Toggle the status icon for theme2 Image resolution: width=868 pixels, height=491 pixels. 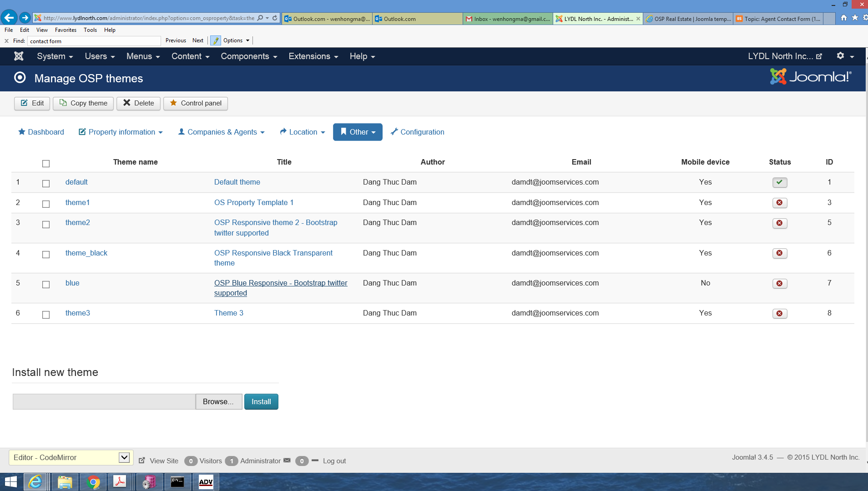[x=780, y=223]
